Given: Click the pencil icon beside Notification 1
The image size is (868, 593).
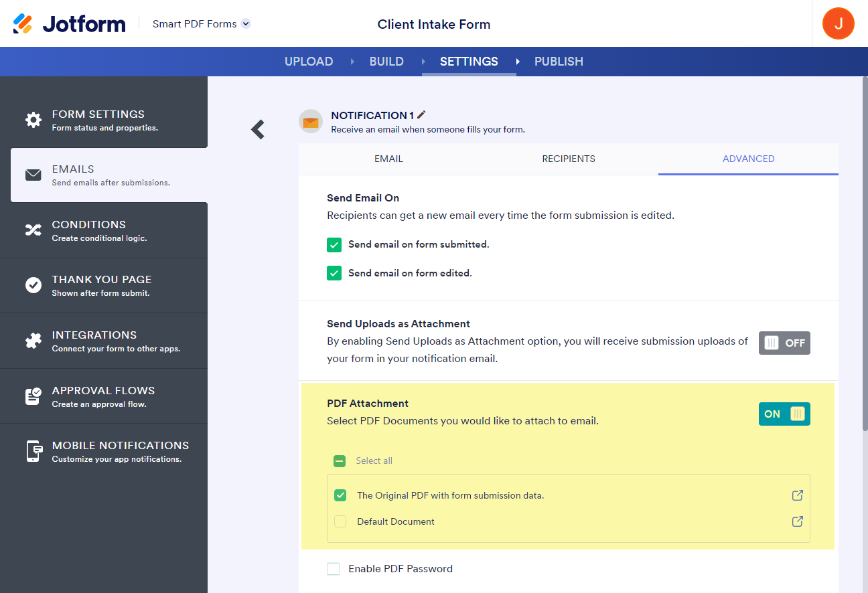Looking at the screenshot, I should (x=421, y=115).
